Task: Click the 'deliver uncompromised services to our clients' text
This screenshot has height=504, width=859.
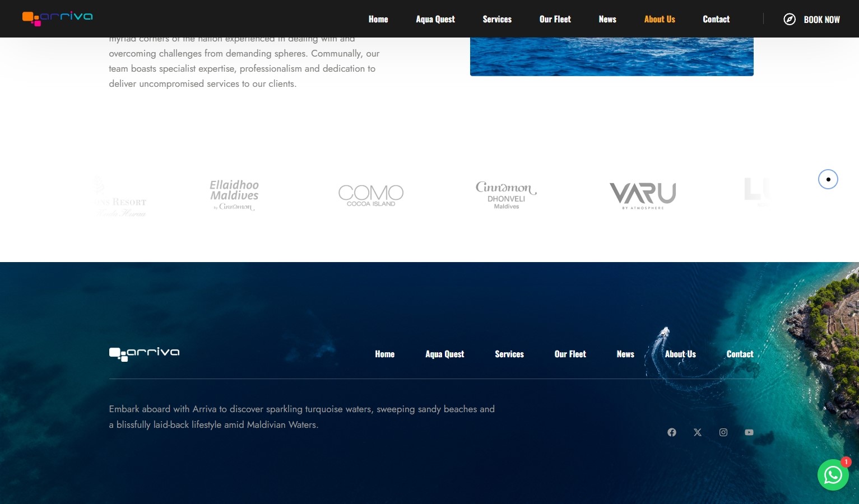Action: [x=202, y=83]
